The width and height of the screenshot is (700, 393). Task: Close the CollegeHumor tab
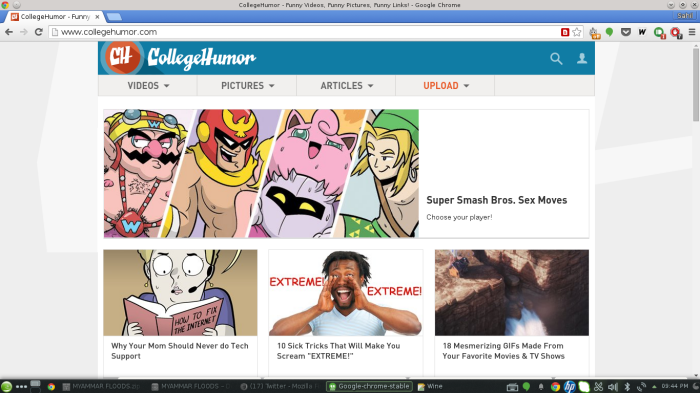[x=97, y=17]
